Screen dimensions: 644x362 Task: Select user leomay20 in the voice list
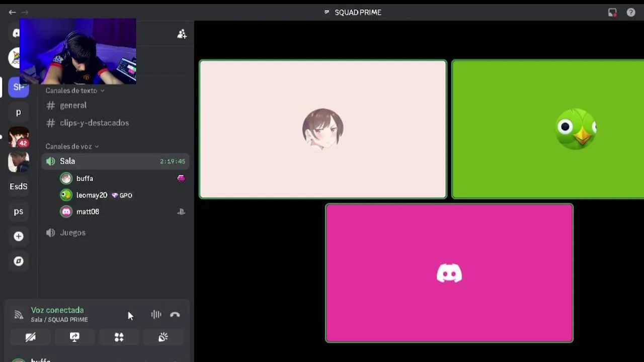122,195
